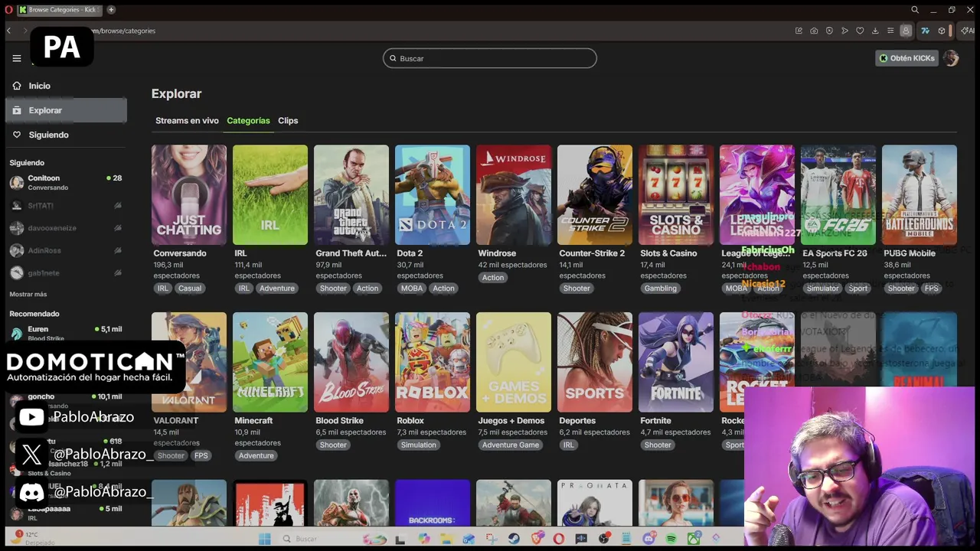
Task: Select the Categorías tab
Action: (248, 120)
